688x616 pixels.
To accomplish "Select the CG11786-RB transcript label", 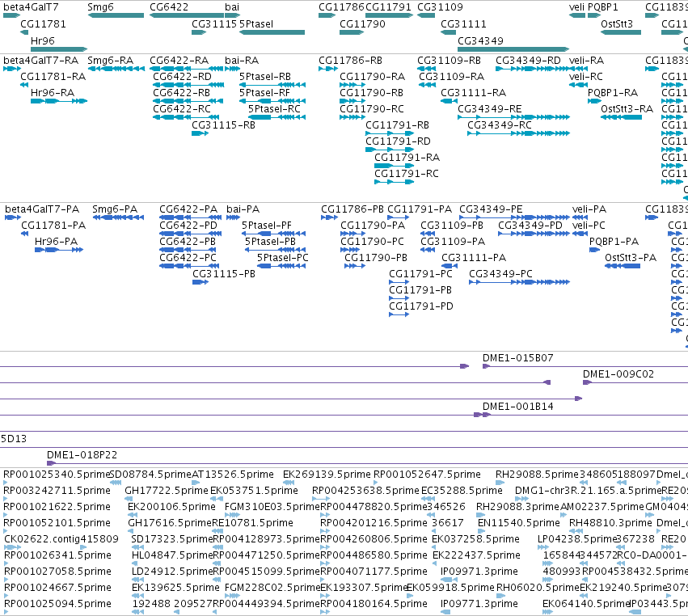I will pos(350,60).
